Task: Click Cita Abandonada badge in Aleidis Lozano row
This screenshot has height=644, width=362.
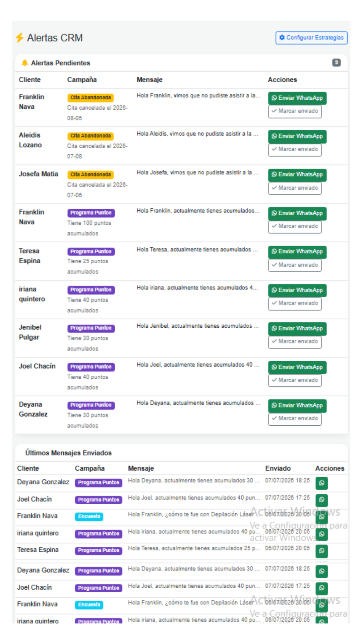Action: click(90, 136)
